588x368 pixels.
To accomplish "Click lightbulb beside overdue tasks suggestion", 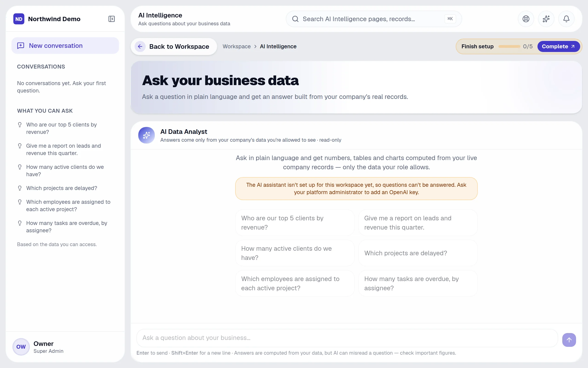I will pyautogui.click(x=20, y=223).
